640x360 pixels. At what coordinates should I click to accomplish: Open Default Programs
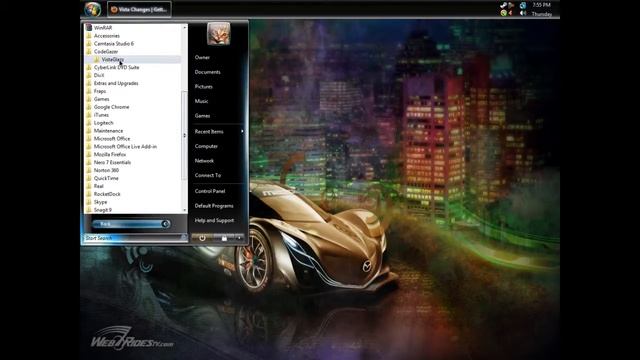click(214, 206)
